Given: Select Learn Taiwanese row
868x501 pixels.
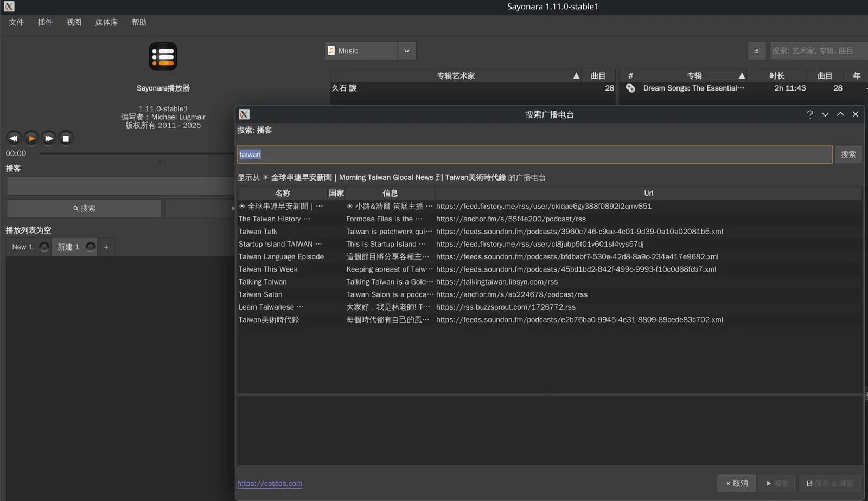Looking at the screenshot, I should point(549,307).
